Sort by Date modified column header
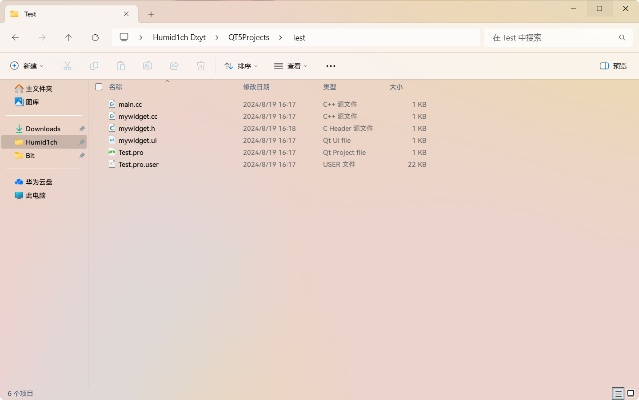This screenshot has width=639, height=400. tap(256, 87)
